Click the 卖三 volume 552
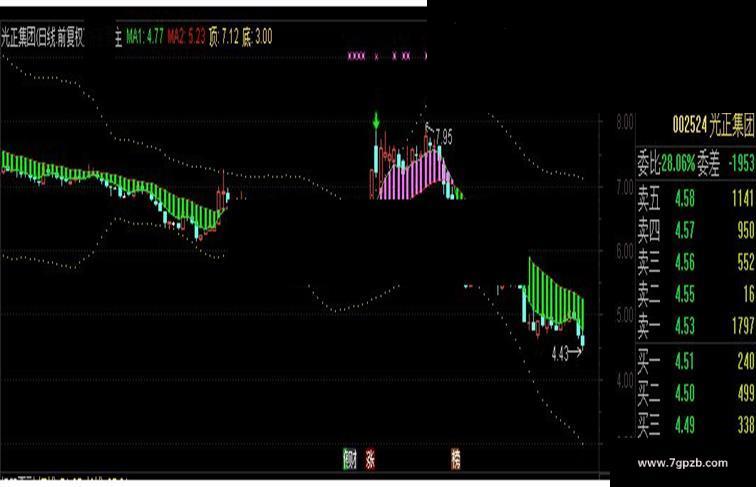This screenshot has width=756, height=487. (746, 262)
